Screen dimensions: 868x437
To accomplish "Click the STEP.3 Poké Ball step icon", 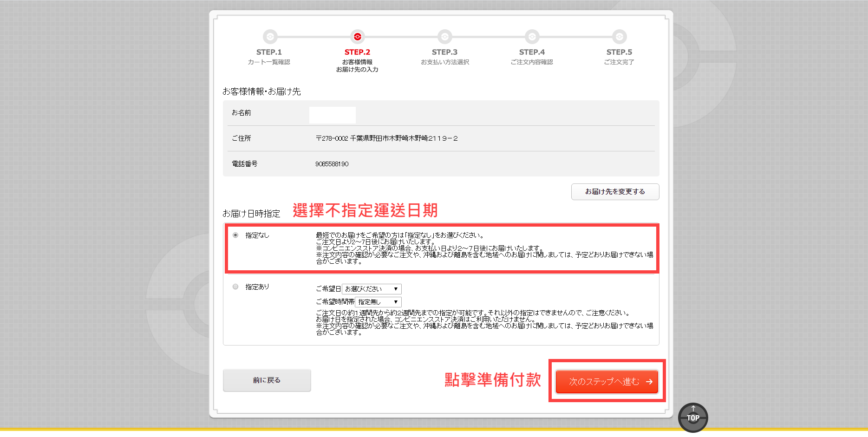I will point(444,37).
